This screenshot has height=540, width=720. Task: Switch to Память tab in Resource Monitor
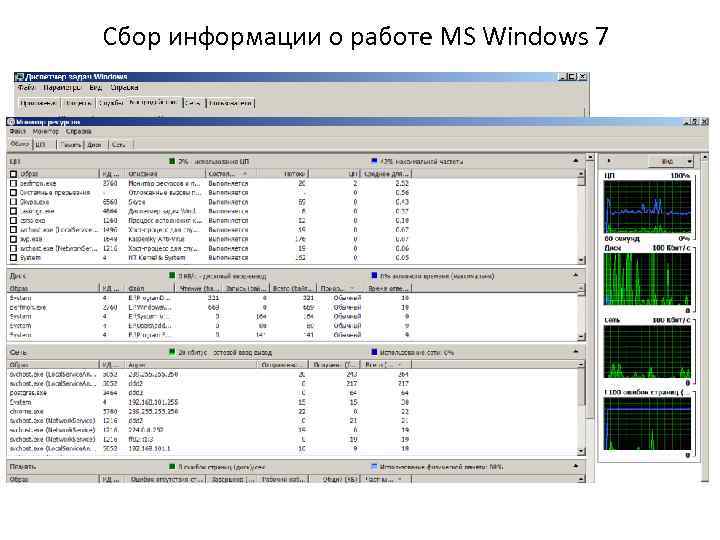[71, 145]
